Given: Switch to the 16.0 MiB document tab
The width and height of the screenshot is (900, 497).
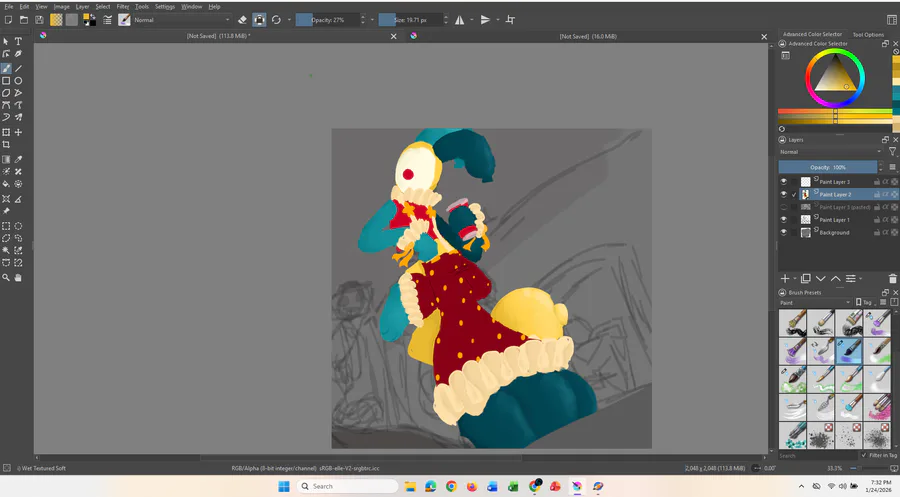Looking at the screenshot, I should point(589,36).
